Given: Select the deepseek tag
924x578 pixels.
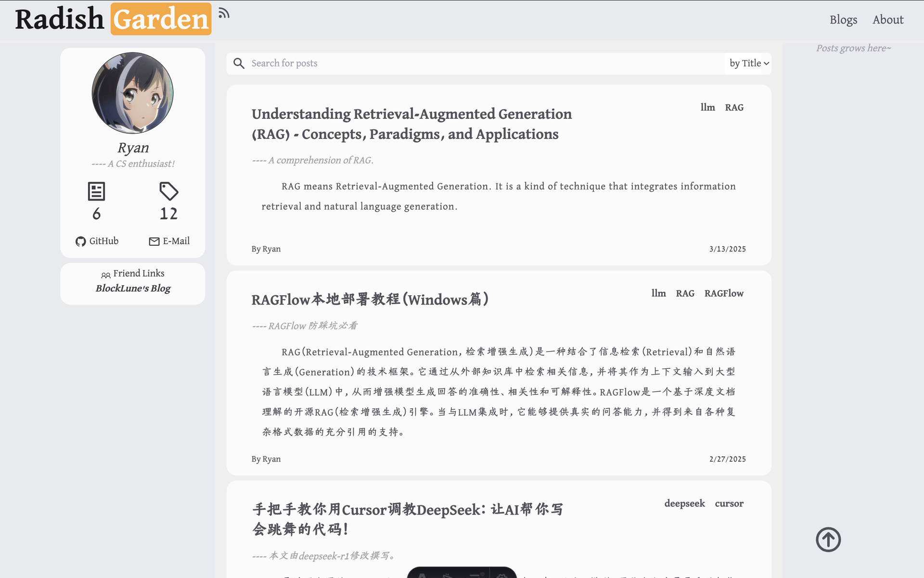Looking at the screenshot, I should tap(684, 503).
